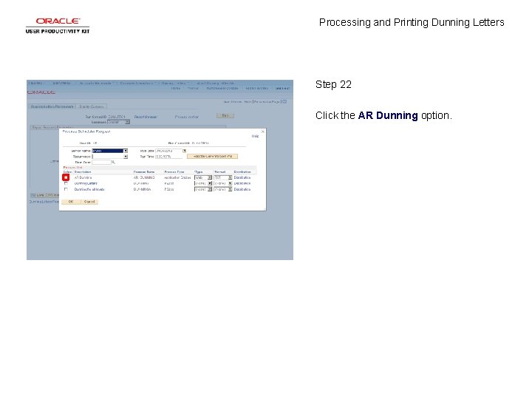Check the AR Dunning select checkbox
The image size is (532, 399).
[x=66, y=177]
